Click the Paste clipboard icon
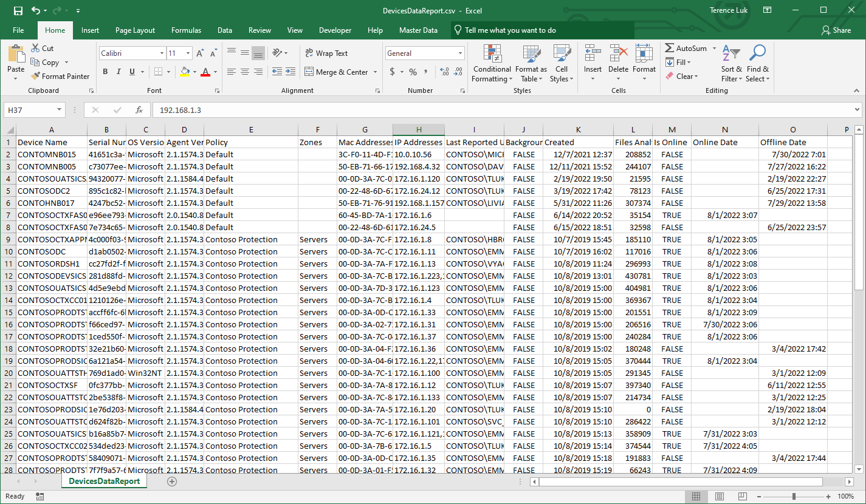 pyautogui.click(x=16, y=54)
